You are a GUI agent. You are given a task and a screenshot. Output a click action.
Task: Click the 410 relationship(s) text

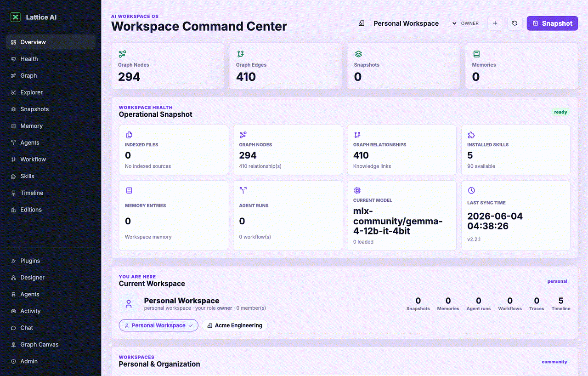pos(260,166)
